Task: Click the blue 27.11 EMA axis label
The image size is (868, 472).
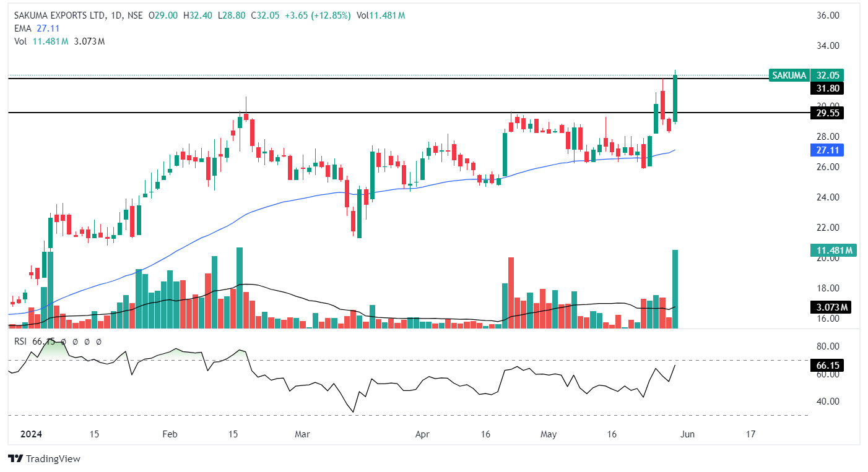Action: point(826,150)
